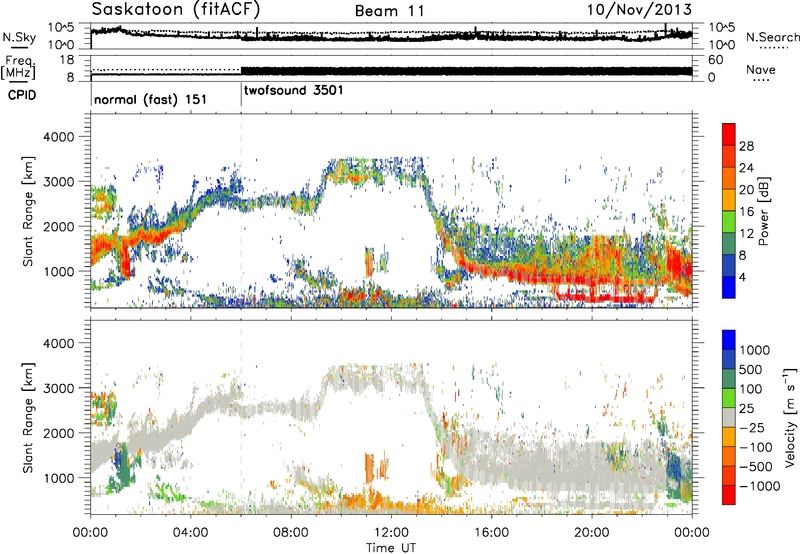Click the '28' power scale value
This screenshot has width=800, height=554.
[x=746, y=146]
